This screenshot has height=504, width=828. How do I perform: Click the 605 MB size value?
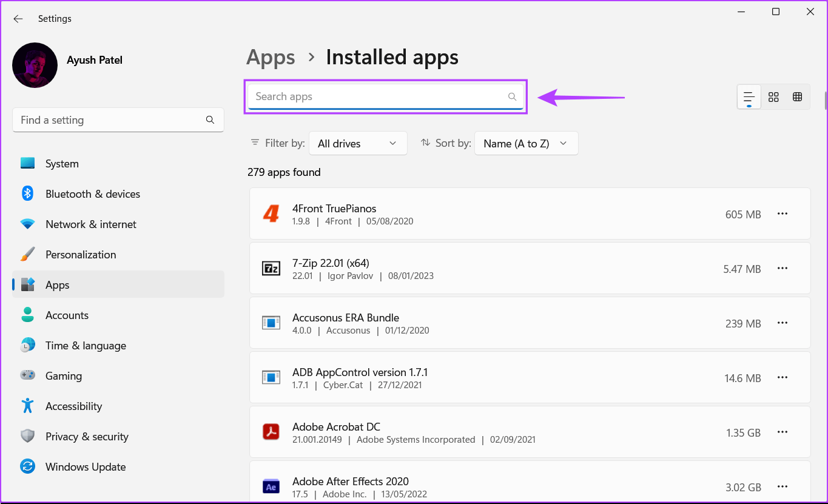[x=743, y=215]
